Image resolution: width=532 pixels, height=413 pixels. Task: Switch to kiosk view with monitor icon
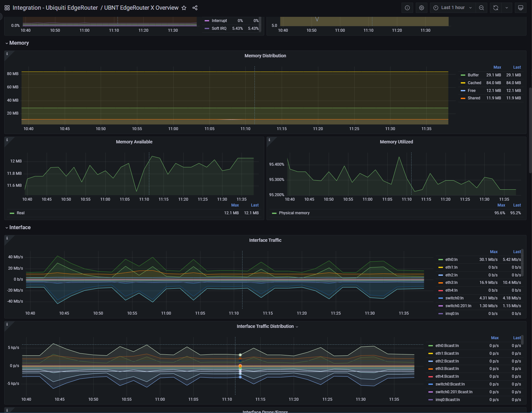point(521,8)
